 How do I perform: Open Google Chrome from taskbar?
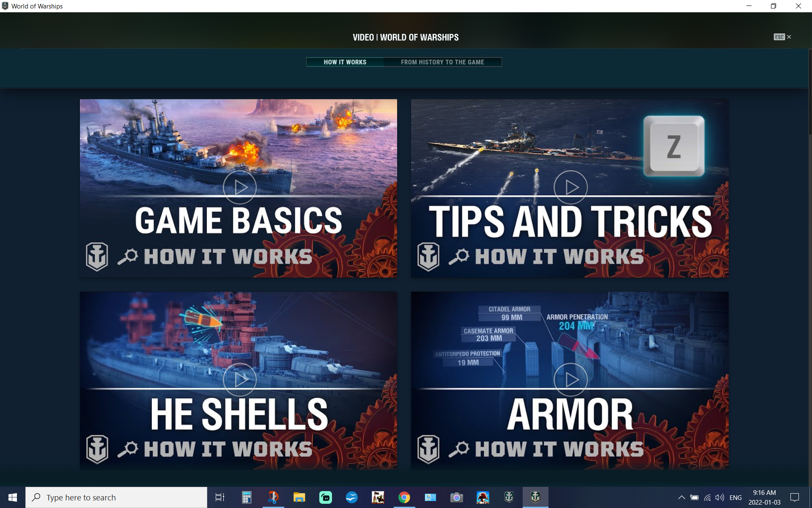(404, 497)
